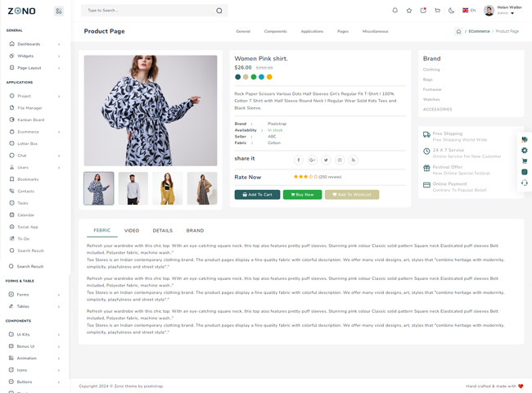
Task: Click the bookmark star icon in header
Action: tap(409, 11)
